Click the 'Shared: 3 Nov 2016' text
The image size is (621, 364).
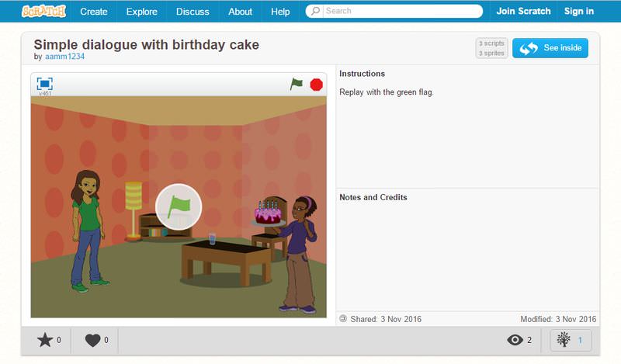[386, 319]
